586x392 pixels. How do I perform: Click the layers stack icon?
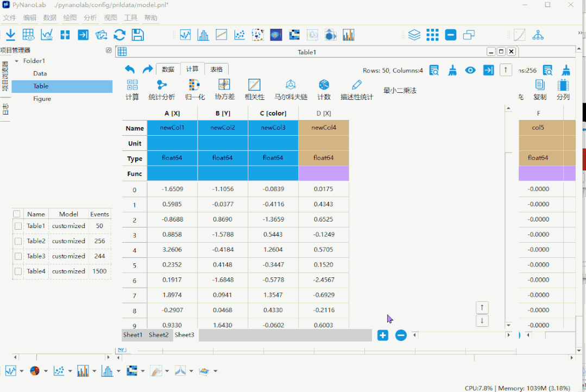point(414,35)
